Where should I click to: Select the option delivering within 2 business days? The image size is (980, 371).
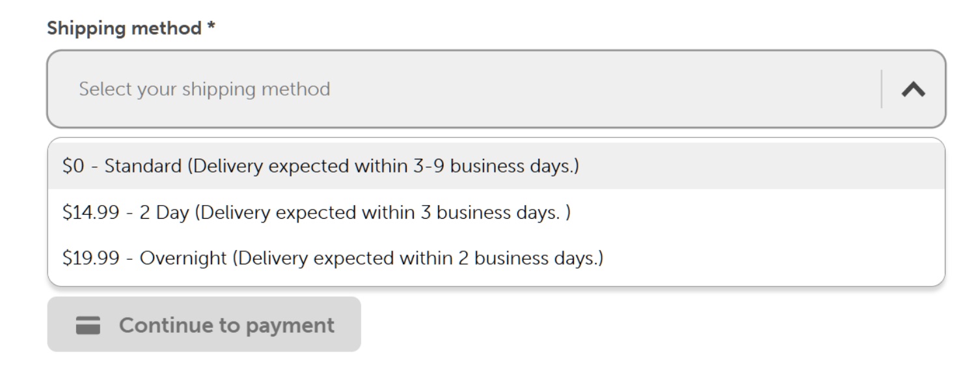point(496,258)
